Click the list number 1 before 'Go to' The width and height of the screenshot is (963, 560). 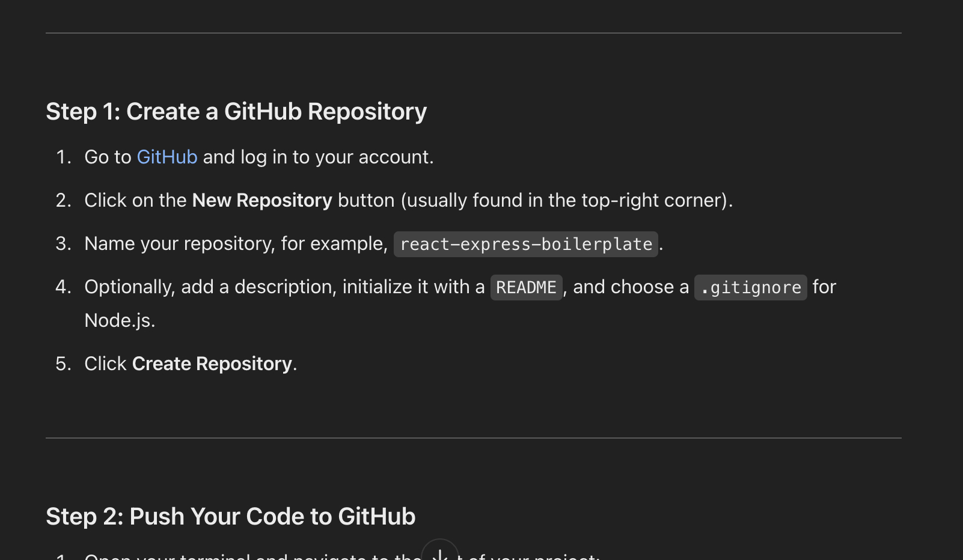tap(63, 157)
